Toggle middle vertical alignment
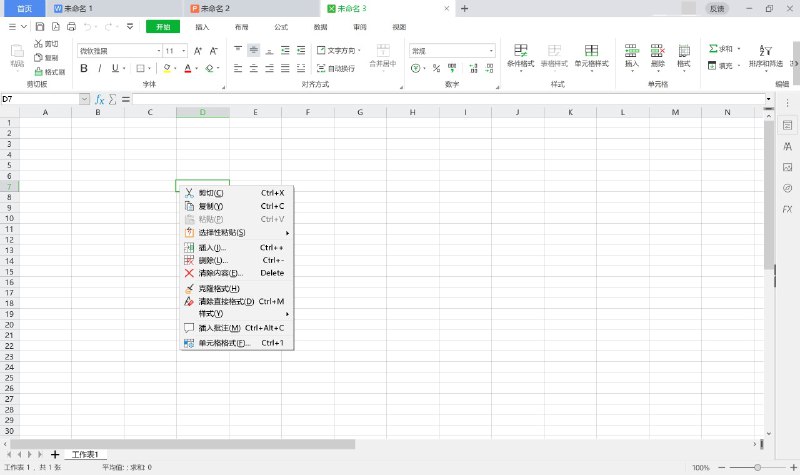Viewport: 800px width, 475px height. pos(254,50)
